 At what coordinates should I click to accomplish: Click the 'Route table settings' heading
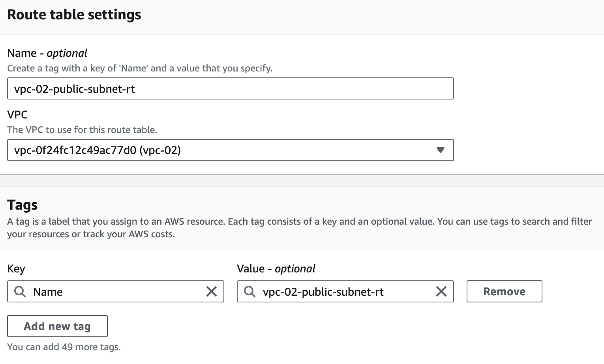pyautogui.click(x=74, y=15)
